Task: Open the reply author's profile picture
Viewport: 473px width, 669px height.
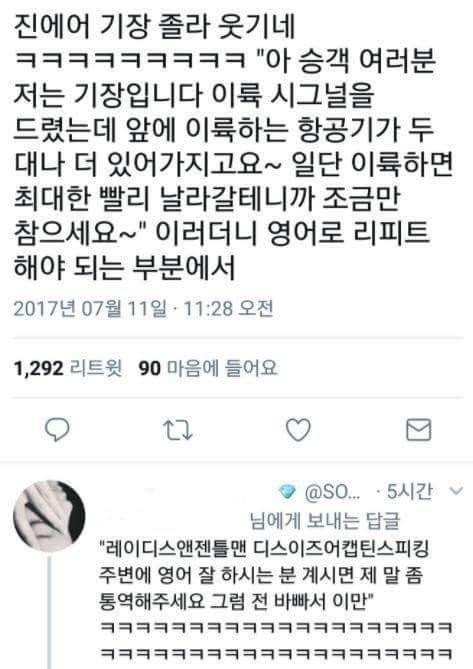Action: [x=49, y=516]
